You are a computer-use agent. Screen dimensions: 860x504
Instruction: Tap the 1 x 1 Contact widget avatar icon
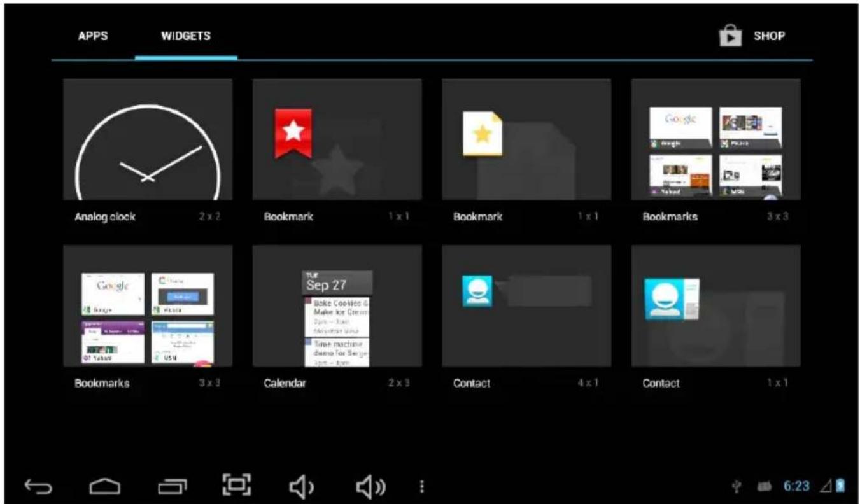672,299
